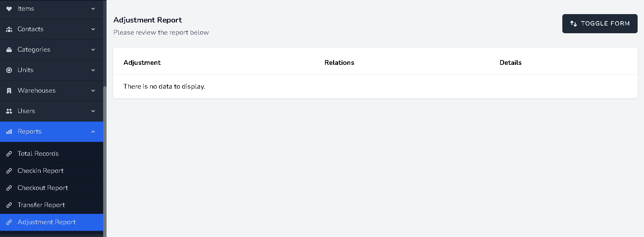Viewport: 644px width, 237px height.
Task: Click the arrows icon inside Toggle Form button
Action: pyautogui.click(x=573, y=23)
